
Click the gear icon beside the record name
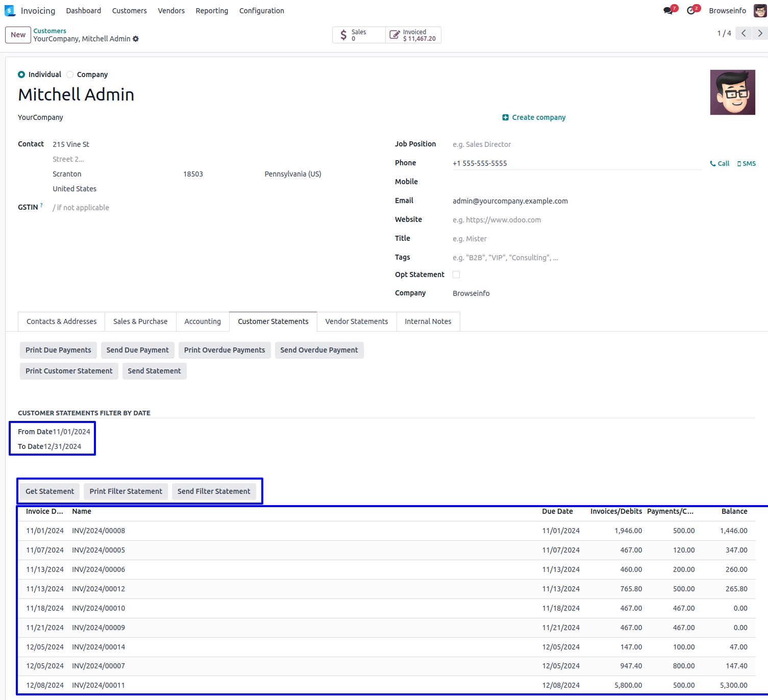pos(136,39)
